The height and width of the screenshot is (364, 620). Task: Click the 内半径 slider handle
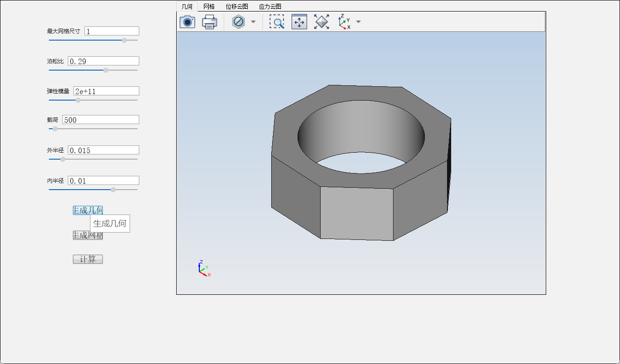(113, 190)
